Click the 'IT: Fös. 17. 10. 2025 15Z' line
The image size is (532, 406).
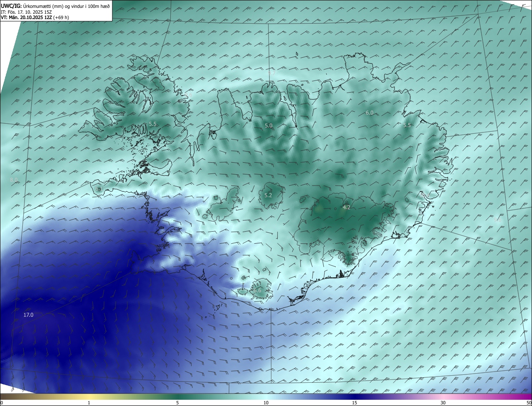click(x=26, y=12)
